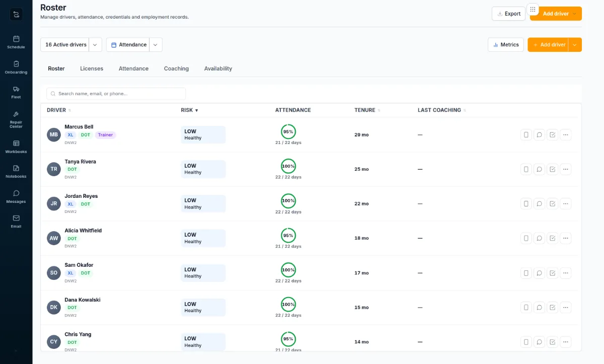Click the ATTENDANCE column header

[x=293, y=110]
